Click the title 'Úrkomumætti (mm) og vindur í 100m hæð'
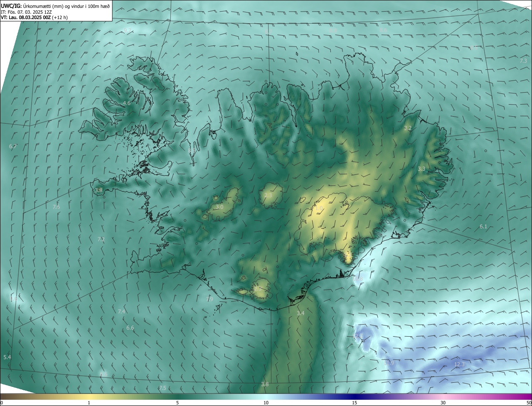532x406 pixels. pos(66,6)
